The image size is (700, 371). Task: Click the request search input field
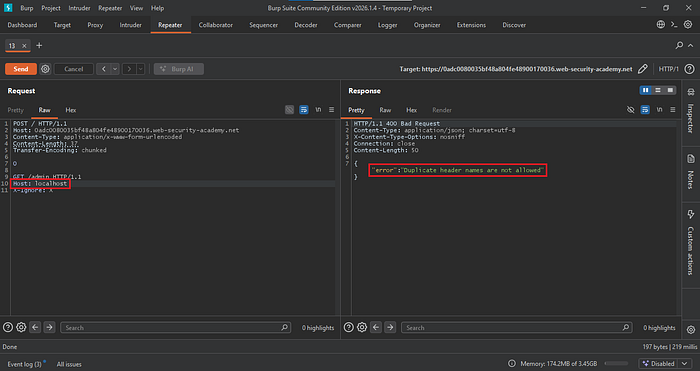click(x=175, y=328)
